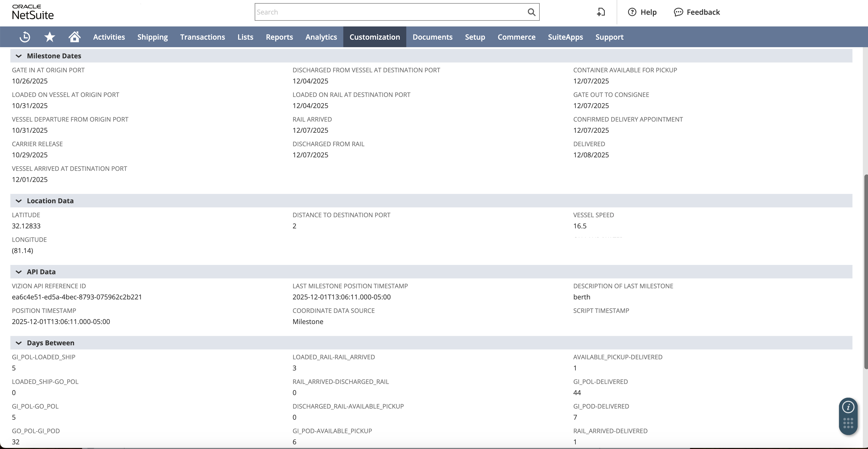Click the info assistant bubble bottom right
The image size is (868, 449).
point(848,407)
